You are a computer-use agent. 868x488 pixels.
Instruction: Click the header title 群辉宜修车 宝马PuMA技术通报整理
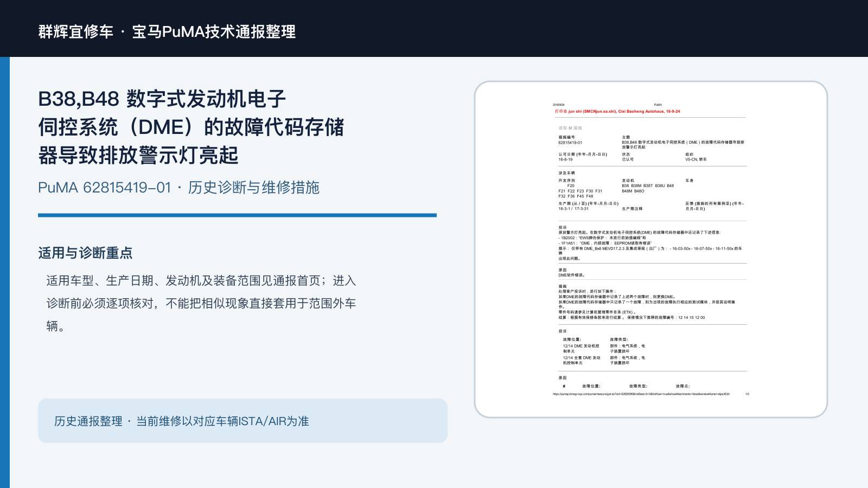(167, 31)
